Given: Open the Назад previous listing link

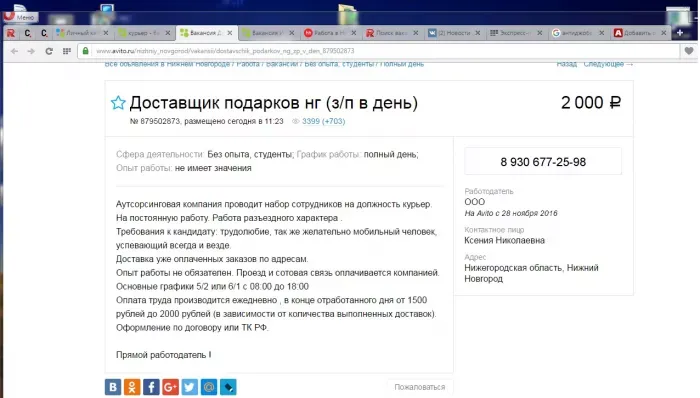Looking at the screenshot, I should (567, 64).
